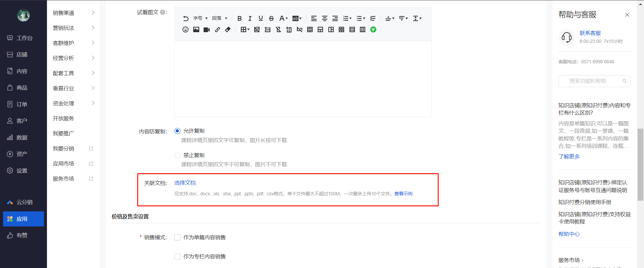Screen dimensions: 644x268
Task: Open the line height dropdown
Action: 417,18
